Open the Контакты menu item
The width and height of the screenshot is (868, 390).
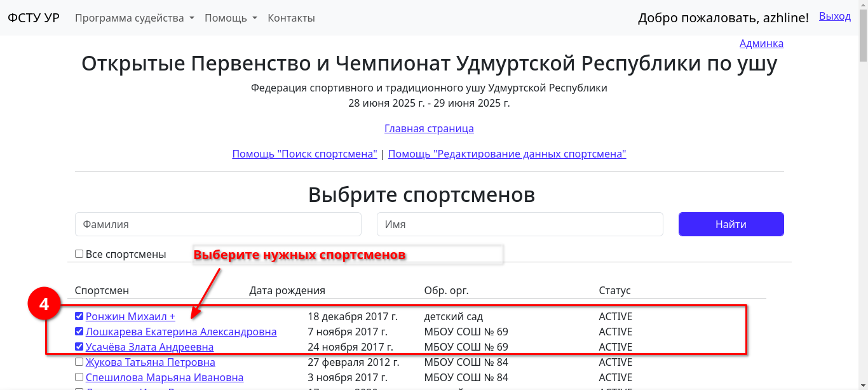click(x=291, y=18)
